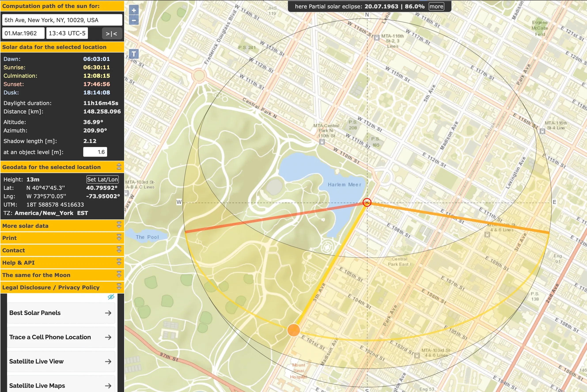587x392 pixels.
Task: Click the arrow icon beside Satellite Live Maps
Action: (108, 386)
